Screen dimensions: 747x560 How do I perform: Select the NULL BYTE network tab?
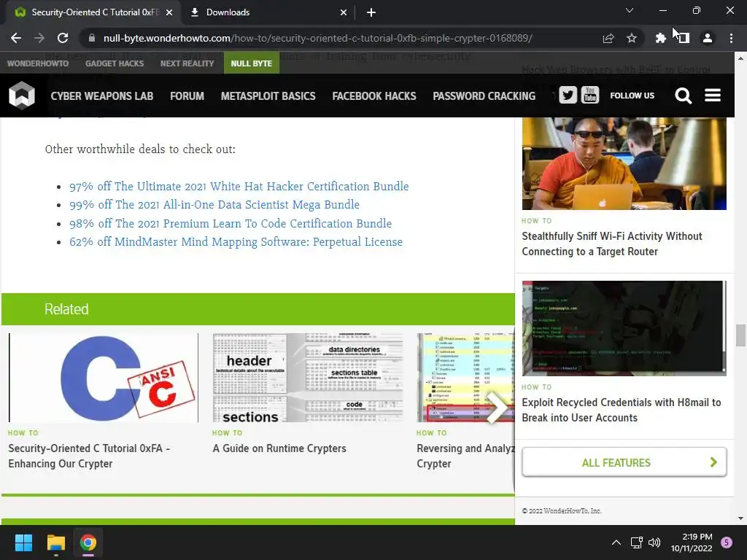point(251,63)
